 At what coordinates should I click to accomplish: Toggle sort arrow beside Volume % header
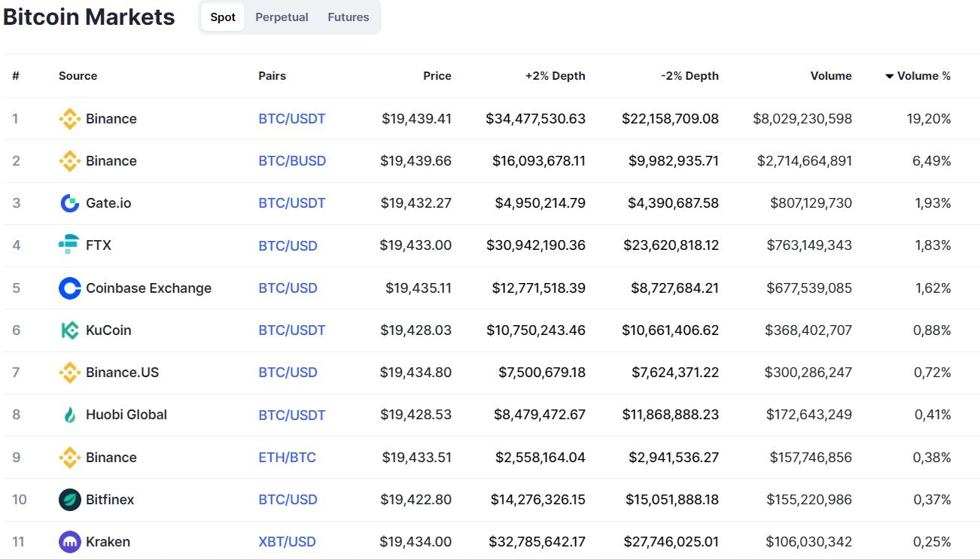point(889,76)
